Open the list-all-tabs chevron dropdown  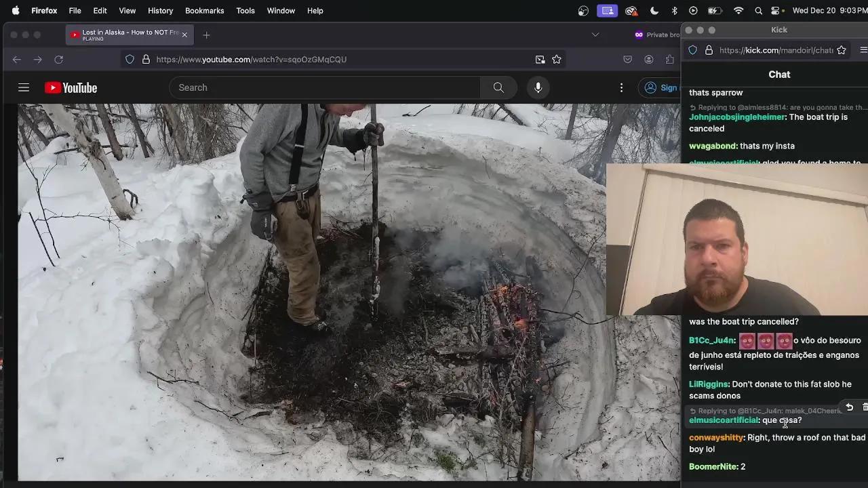coord(595,34)
